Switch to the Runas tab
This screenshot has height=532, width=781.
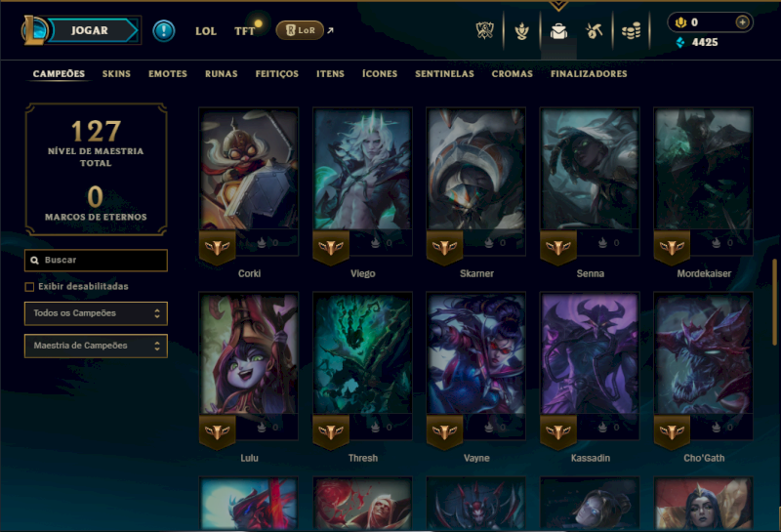(222, 74)
